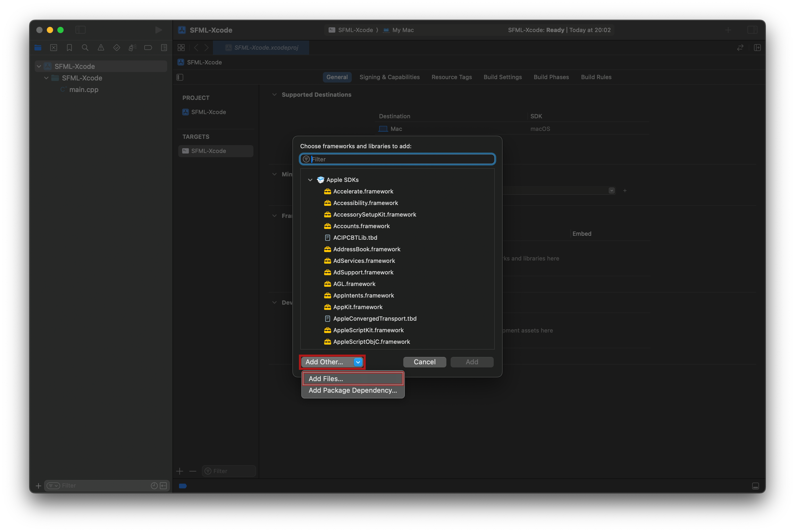Open the Issue navigator warning icon
Viewport: 795px width, 532px height.
click(101, 48)
